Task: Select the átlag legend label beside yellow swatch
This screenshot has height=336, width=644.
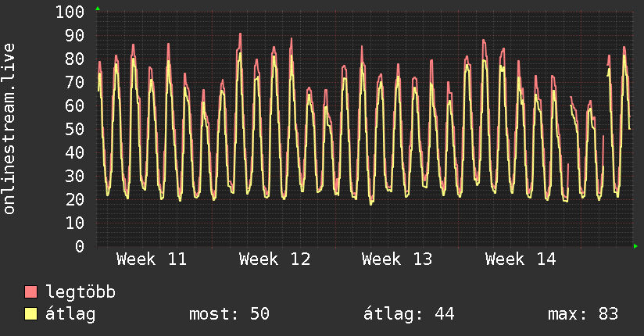Action: (x=70, y=314)
